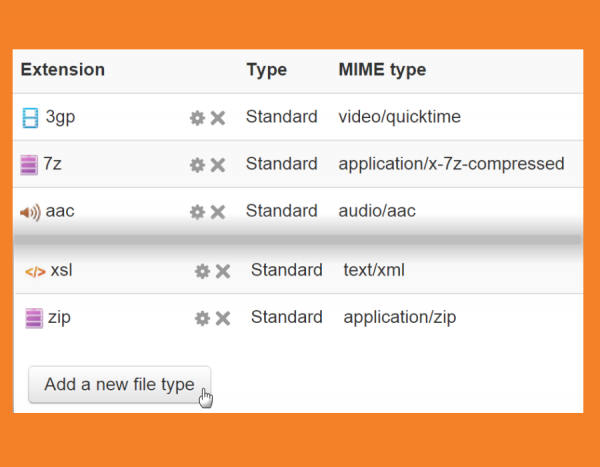The width and height of the screenshot is (600, 467).
Task: Remove the 7z extension entry
Action: [x=217, y=165]
